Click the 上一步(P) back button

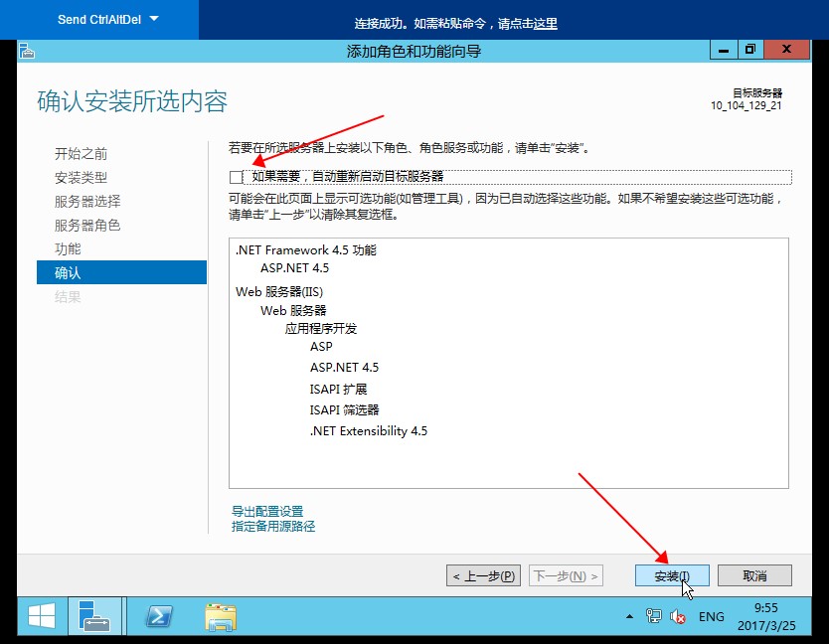[484, 575]
